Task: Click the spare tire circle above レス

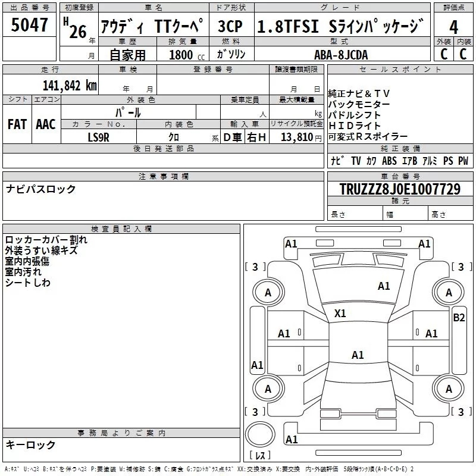Action: coord(261,435)
